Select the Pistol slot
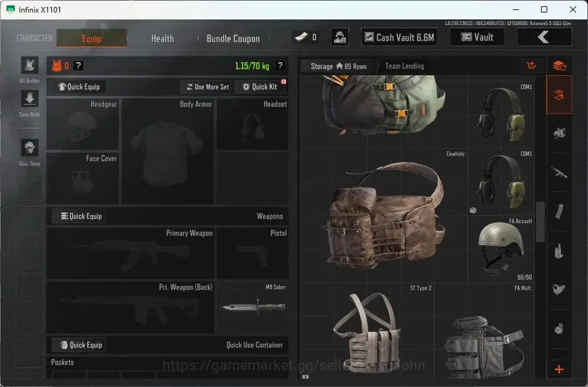This screenshot has width=588, height=387. [x=253, y=253]
